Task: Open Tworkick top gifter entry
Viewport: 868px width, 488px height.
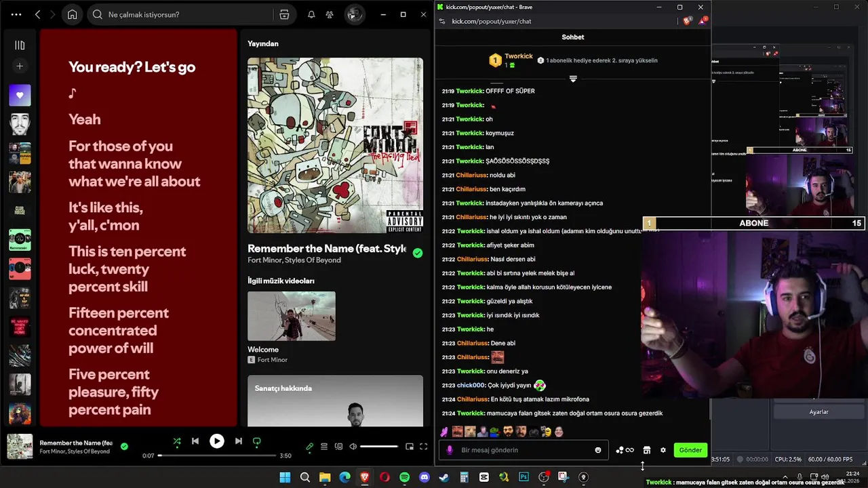Action: point(511,60)
